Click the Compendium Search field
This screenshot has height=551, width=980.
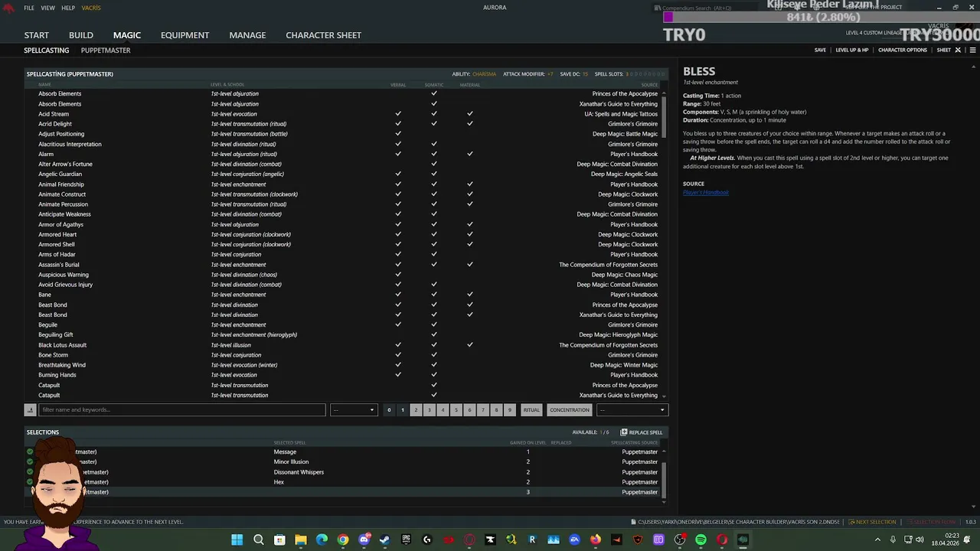click(x=704, y=8)
